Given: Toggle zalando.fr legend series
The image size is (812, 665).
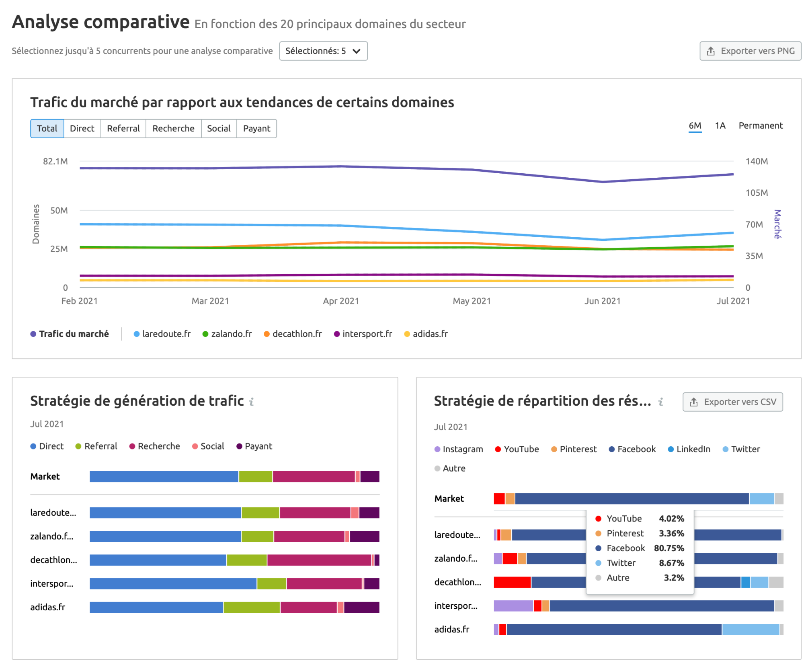Looking at the screenshot, I should 227,334.
